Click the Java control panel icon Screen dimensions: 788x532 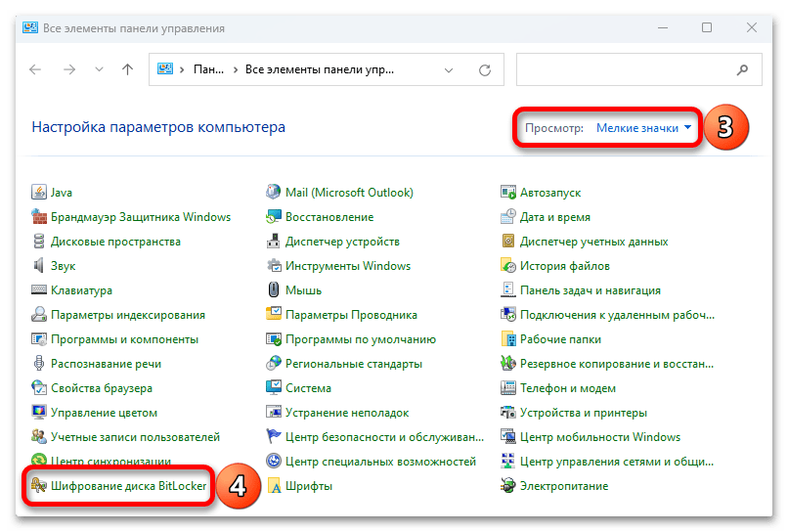click(x=39, y=192)
